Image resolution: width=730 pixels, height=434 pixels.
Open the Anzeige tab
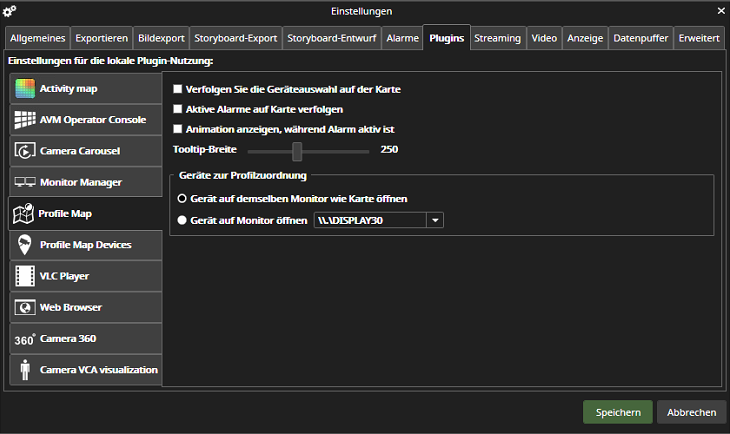pos(585,38)
